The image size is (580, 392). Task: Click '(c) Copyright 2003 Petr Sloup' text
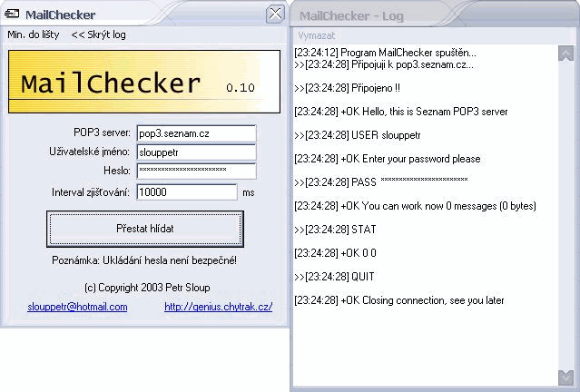(x=147, y=288)
